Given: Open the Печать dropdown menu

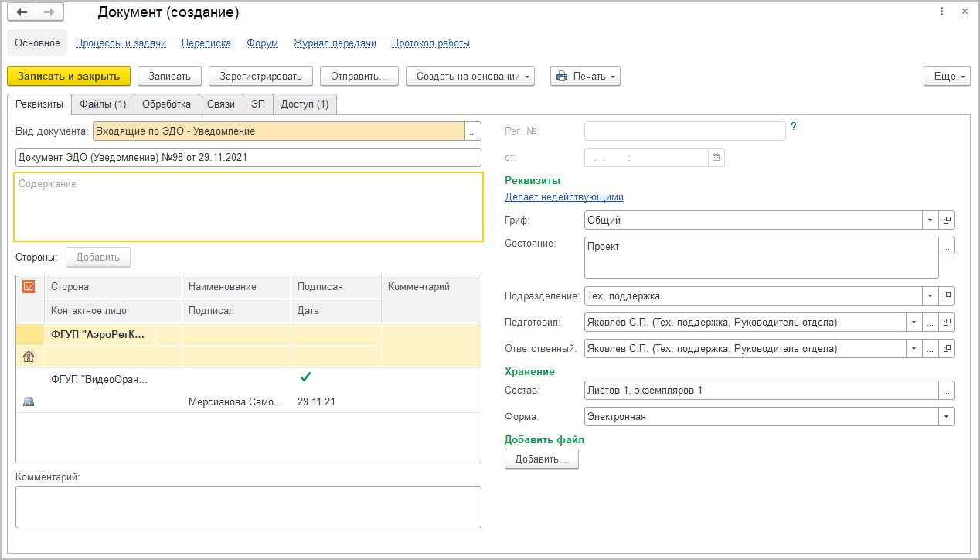Looking at the screenshot, I should [x=585, y=76].
